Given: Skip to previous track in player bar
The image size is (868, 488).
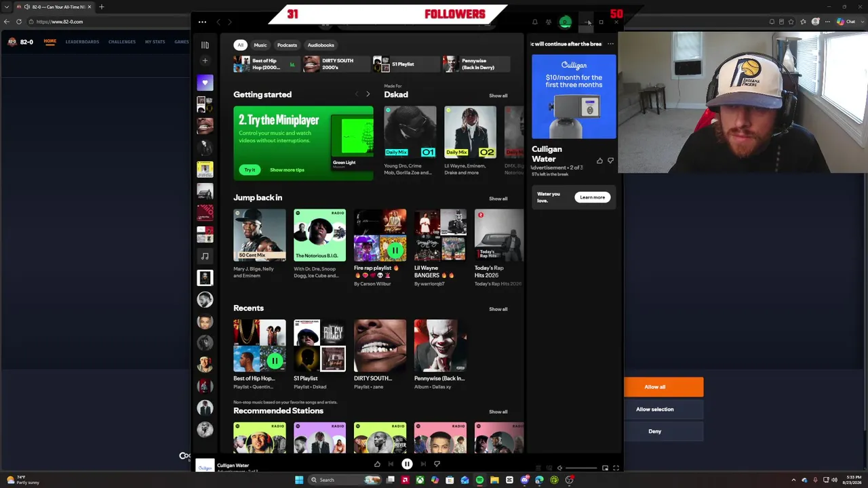Looking at the screenshot, I should (391, 464).
